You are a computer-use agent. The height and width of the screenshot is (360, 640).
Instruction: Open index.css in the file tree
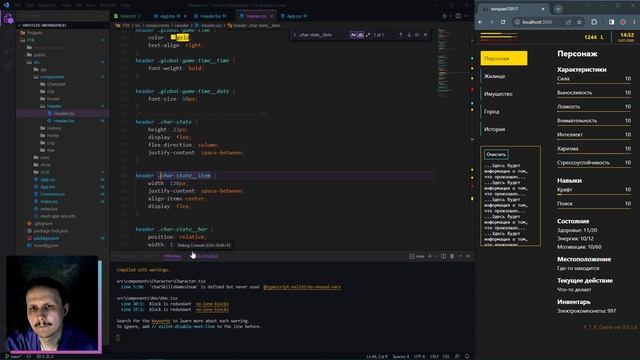coord(49,201)
